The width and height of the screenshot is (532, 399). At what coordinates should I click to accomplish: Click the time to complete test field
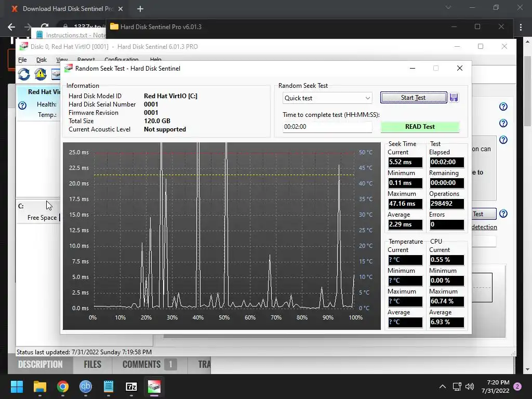point(327,127)
